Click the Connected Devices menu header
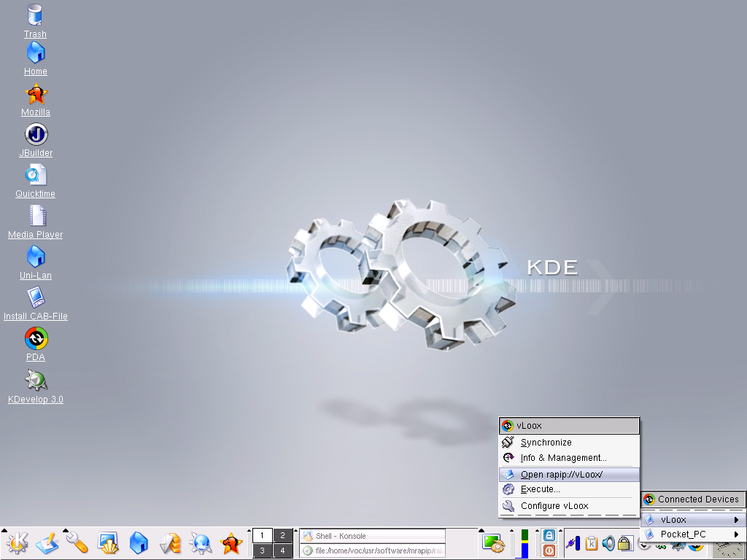The width and height of the screenshot is (747, 560). 693,499
